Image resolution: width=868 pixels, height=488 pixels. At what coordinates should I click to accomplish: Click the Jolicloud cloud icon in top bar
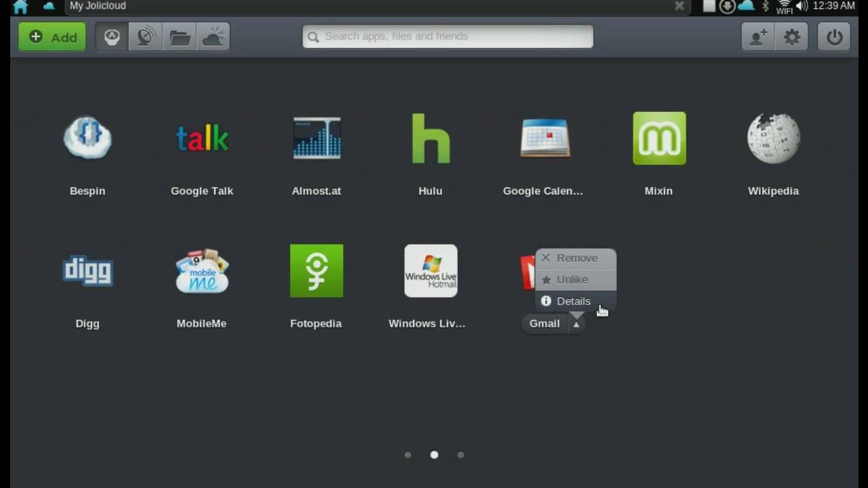click(49, 6)
